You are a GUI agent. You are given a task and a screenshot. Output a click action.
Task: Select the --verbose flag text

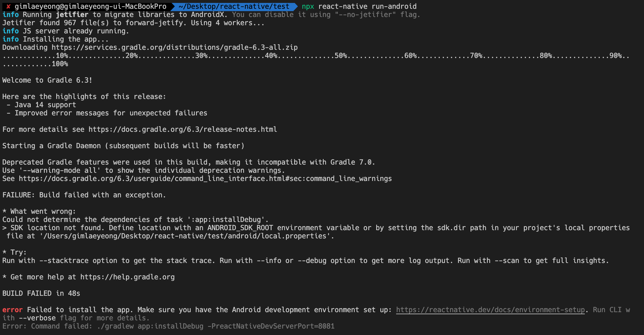[x=38, y=318]
